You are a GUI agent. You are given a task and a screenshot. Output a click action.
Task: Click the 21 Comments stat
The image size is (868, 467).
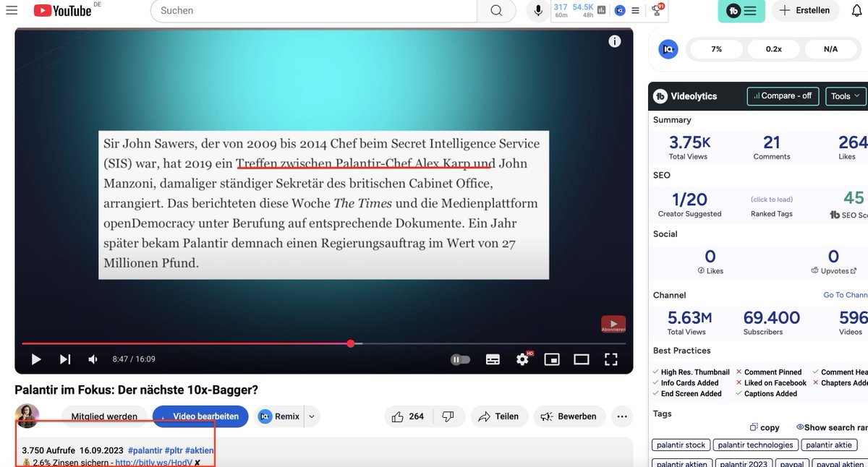[772, 147]
